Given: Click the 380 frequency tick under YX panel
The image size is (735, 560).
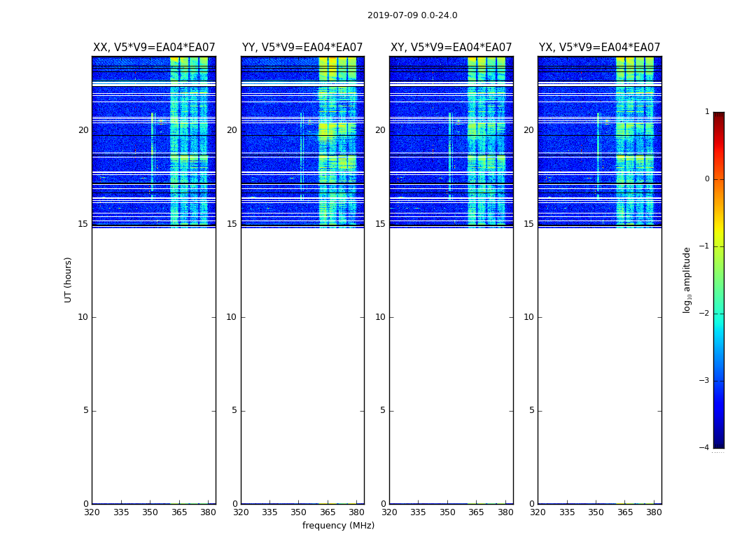Looking at the screenshot, I should [654, 512].
